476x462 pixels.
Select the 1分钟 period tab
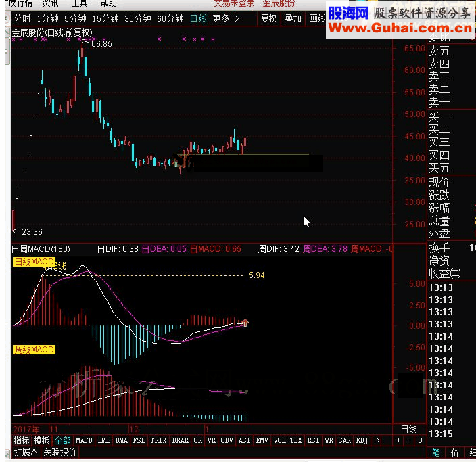click(x=47, y=18)
